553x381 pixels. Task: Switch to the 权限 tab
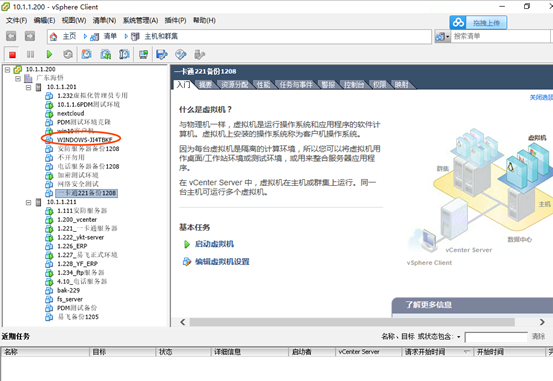[379, 85]
